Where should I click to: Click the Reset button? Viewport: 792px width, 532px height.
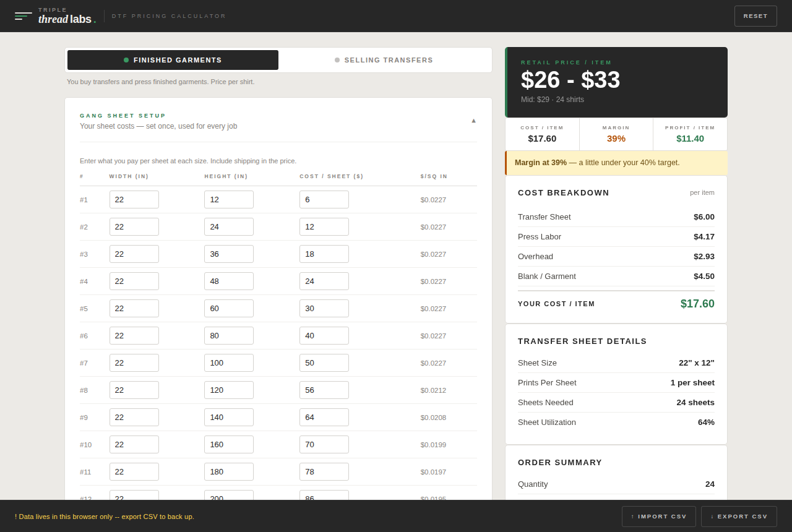(x=755, y=16)
